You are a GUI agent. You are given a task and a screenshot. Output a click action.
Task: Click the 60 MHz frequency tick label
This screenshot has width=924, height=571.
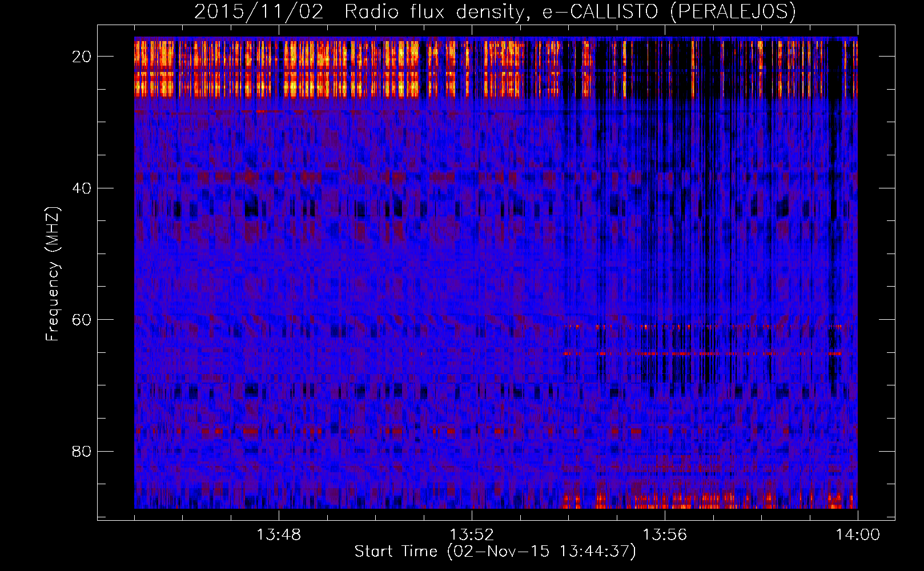click(x=82, y=320)
